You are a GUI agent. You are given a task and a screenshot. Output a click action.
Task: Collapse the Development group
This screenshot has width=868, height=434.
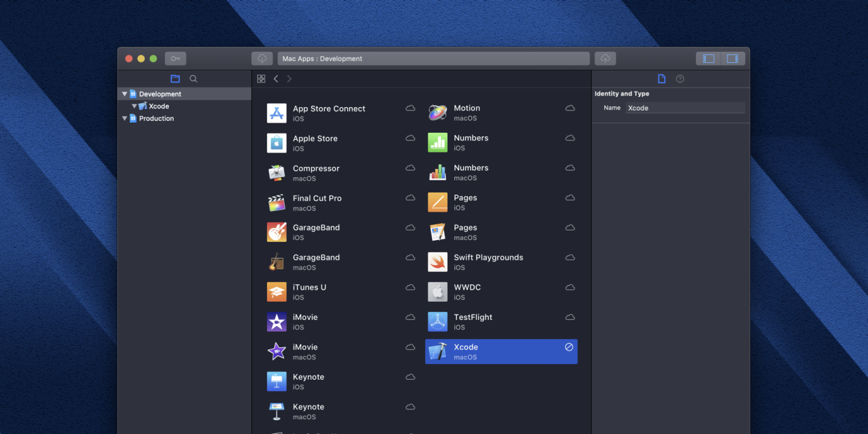coord(125,94)
